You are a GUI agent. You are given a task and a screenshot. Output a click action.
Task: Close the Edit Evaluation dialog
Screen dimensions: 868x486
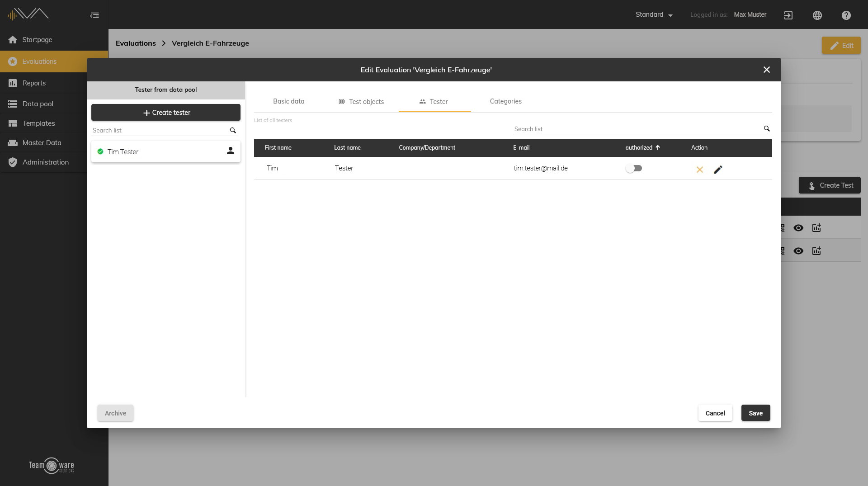[766, 70]
